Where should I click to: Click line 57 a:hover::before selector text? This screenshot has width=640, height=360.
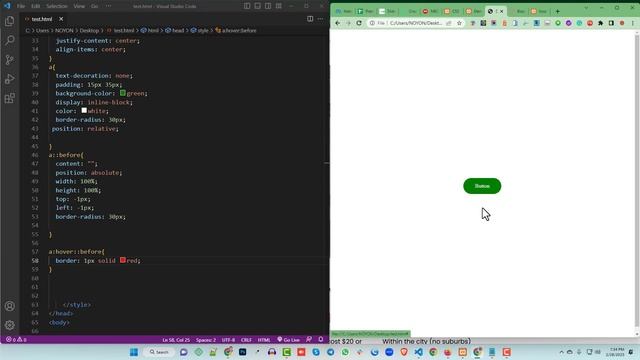tap(77, 251)
